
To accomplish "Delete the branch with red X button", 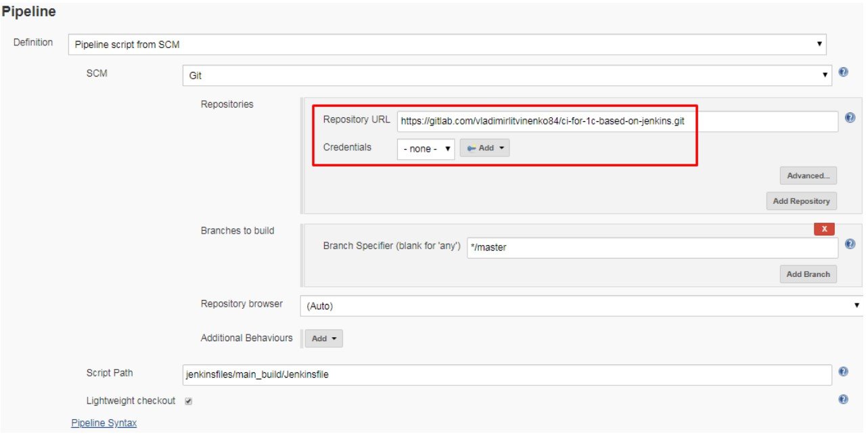I will point(824,229).
